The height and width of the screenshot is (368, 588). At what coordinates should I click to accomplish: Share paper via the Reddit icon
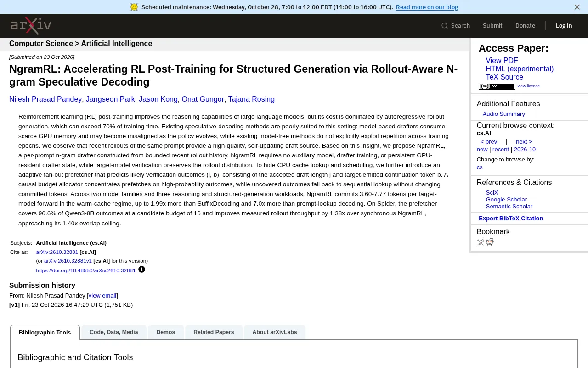coord(490,242)
